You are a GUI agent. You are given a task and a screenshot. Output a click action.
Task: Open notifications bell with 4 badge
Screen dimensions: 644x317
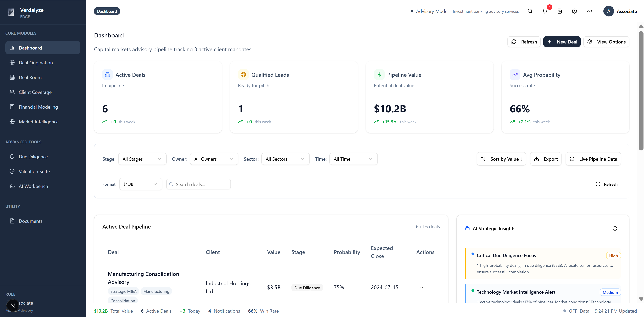(545, 11)
